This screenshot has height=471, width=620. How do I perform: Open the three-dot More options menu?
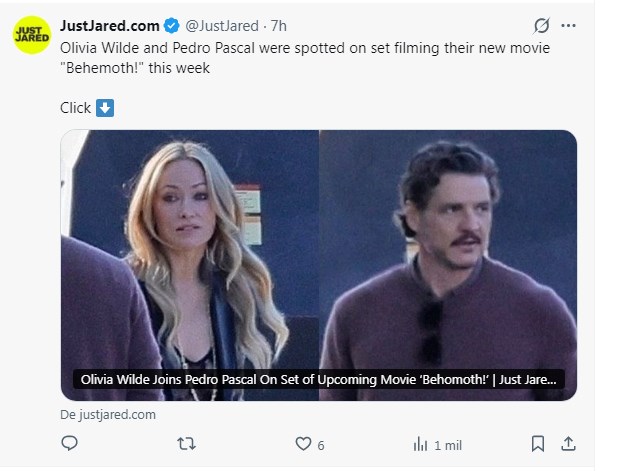pyautogui.click(x=569, y=25)
